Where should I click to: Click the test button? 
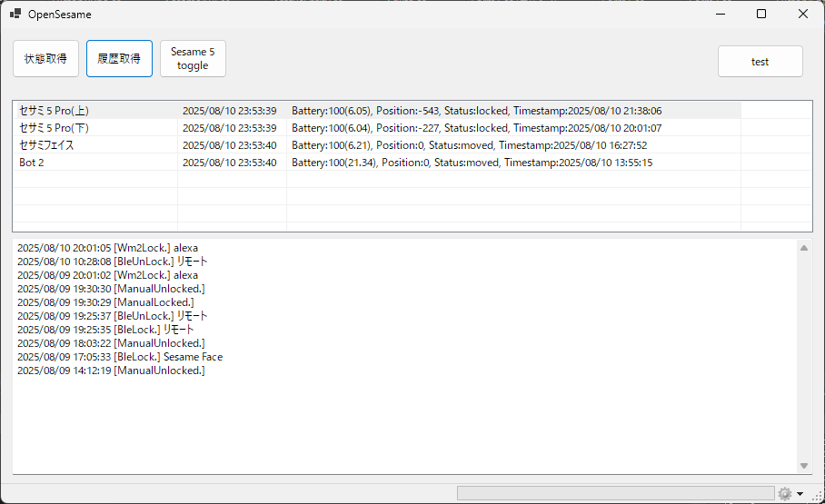point(760,62)
